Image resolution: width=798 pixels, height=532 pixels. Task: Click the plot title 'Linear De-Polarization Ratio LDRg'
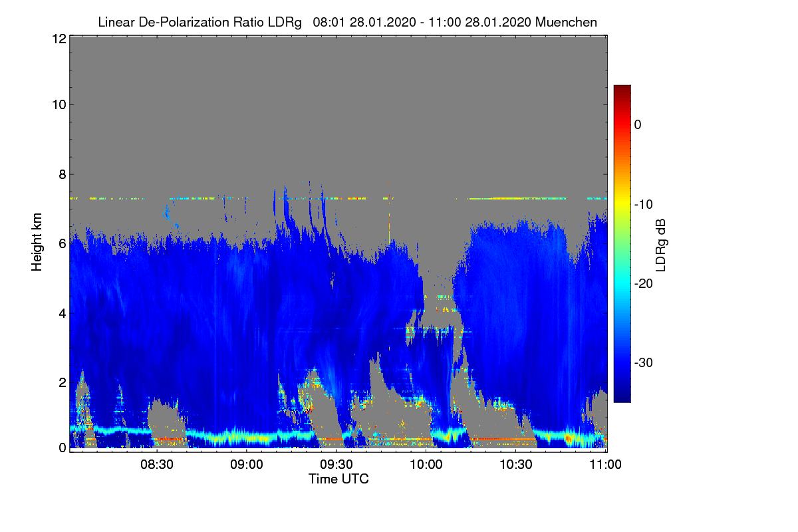click(x=199, y=23)
